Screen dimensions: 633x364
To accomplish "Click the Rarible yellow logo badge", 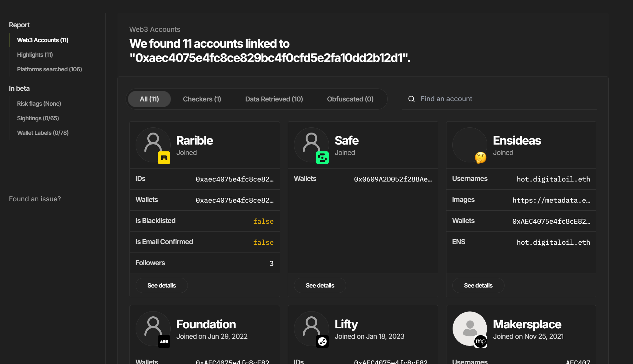I will coord(164,158).
